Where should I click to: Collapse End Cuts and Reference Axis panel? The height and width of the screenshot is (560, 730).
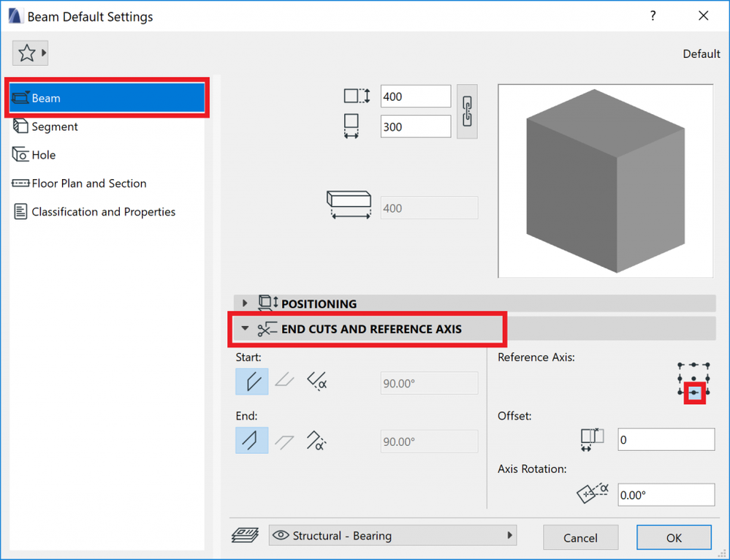tap(245, 328)
